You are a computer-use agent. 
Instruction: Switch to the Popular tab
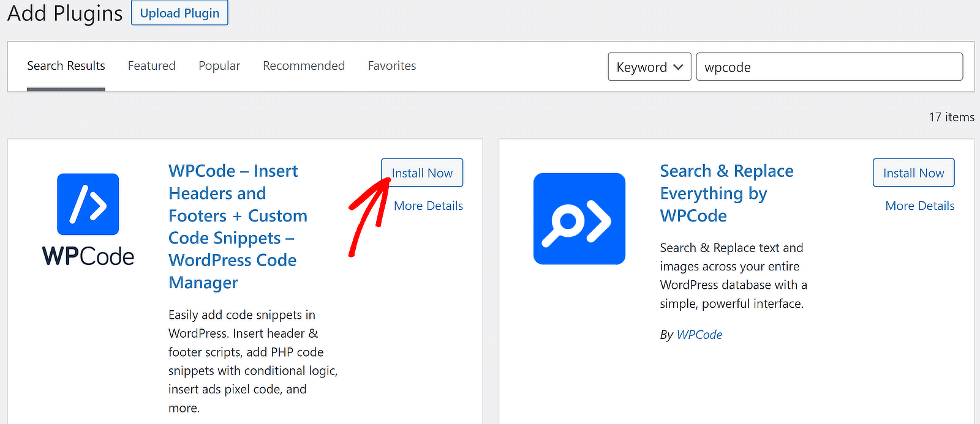[x=219, y=65]
